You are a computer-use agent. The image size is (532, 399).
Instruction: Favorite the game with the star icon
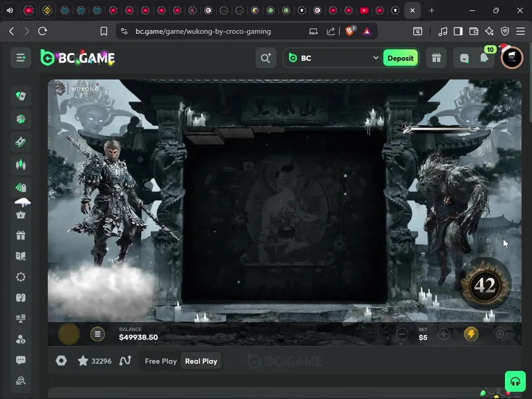(x=83, y=361)
